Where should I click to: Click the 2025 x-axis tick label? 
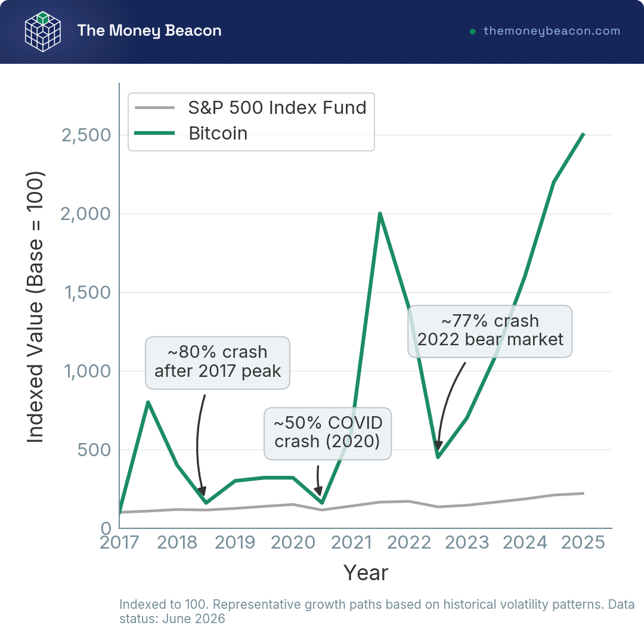pyautogui.click(x=583, y=543)
